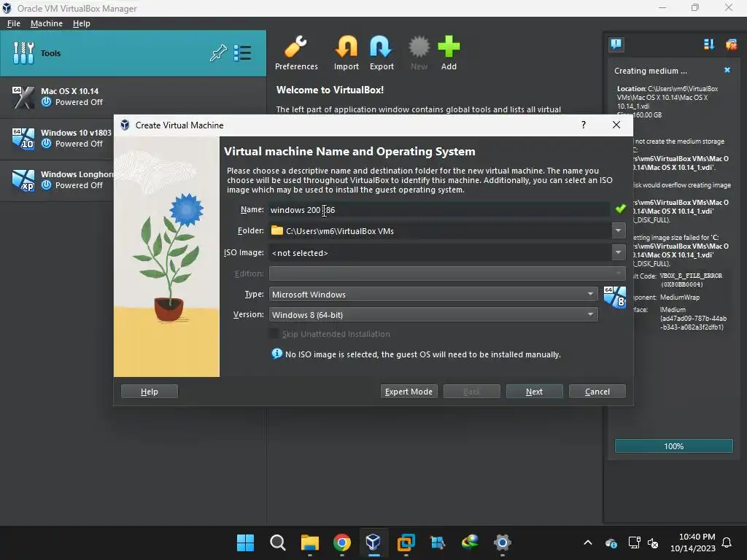The height and width of the screenshot is (560, 747).
Task: Click the ISO Image not selected field
Action: coord(440,252)
